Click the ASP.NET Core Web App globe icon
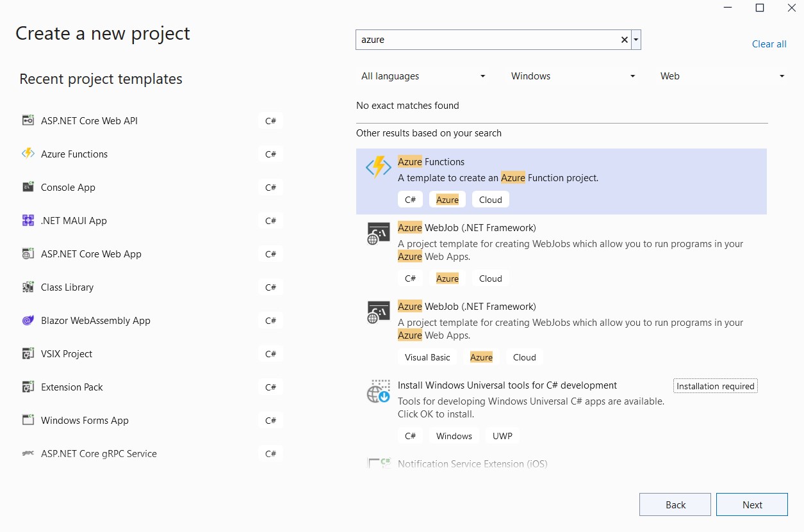 click(x=28, y=254)
